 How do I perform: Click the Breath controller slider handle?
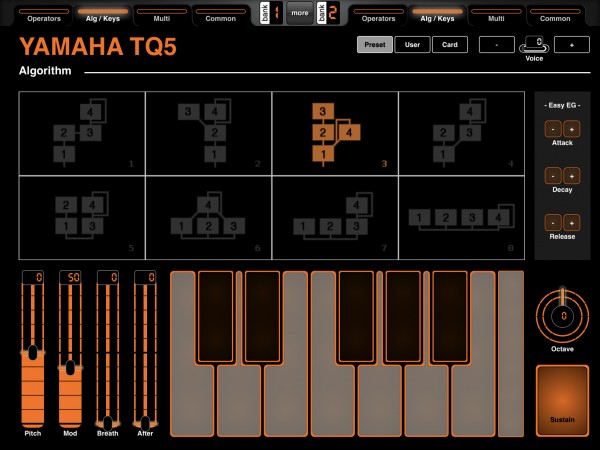[x=108, y=423]
